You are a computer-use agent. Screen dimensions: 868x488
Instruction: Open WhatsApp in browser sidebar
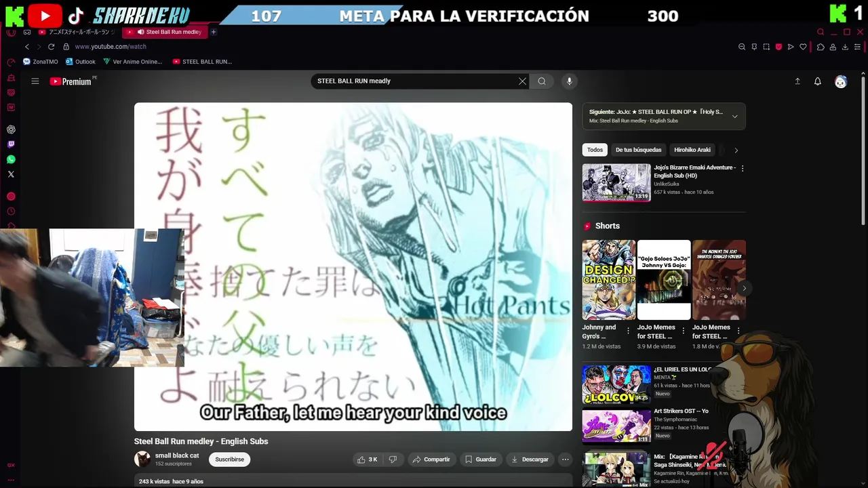point(11,159)
